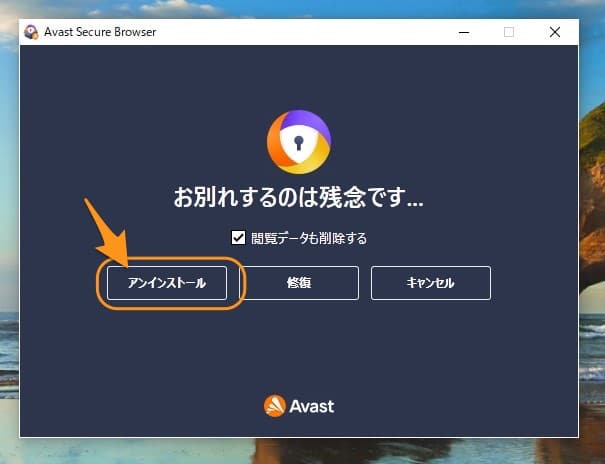Click the Avast Secure Browser title text
The height and width of the screenshot is (464, 605).
click(100, 32)
